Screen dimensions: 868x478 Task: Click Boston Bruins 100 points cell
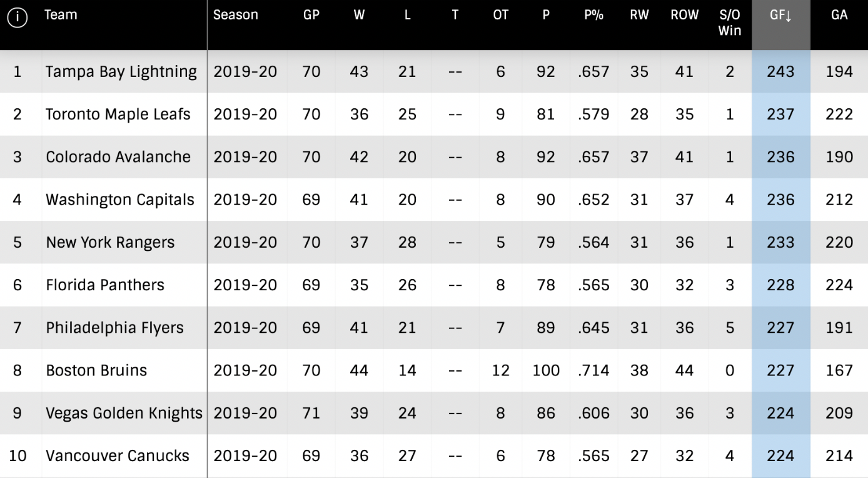tap(546, 370)
